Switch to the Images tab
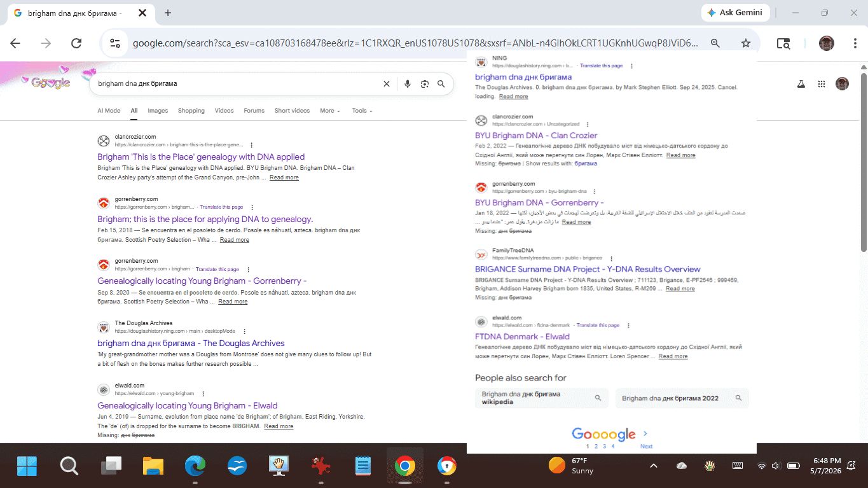 point(158,111)
